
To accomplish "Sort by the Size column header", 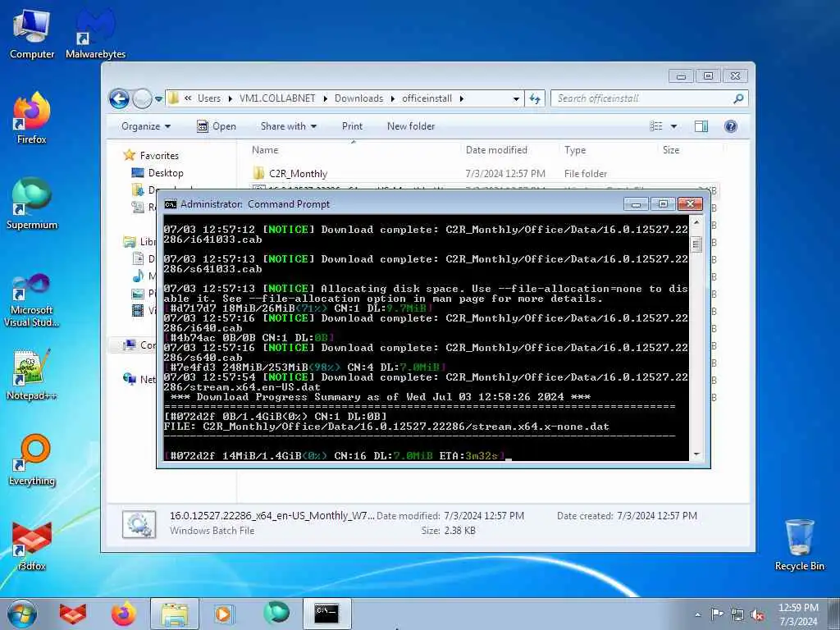I will 689,150.
